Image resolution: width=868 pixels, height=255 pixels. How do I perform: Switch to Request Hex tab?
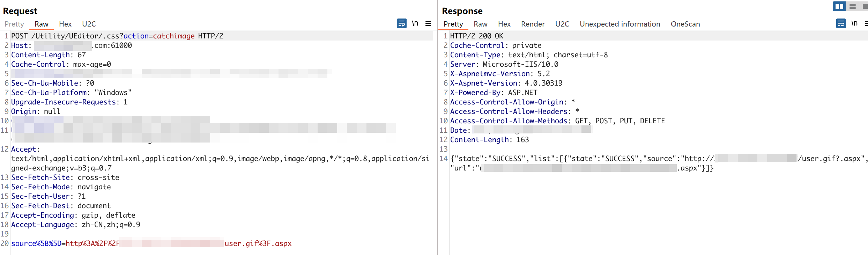coord(65,24)
